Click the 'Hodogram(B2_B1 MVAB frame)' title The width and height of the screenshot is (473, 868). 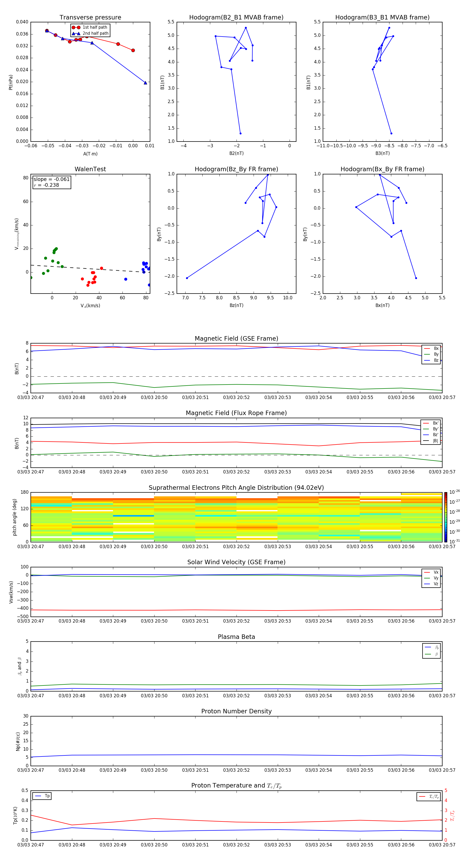(x=236, y=17)
